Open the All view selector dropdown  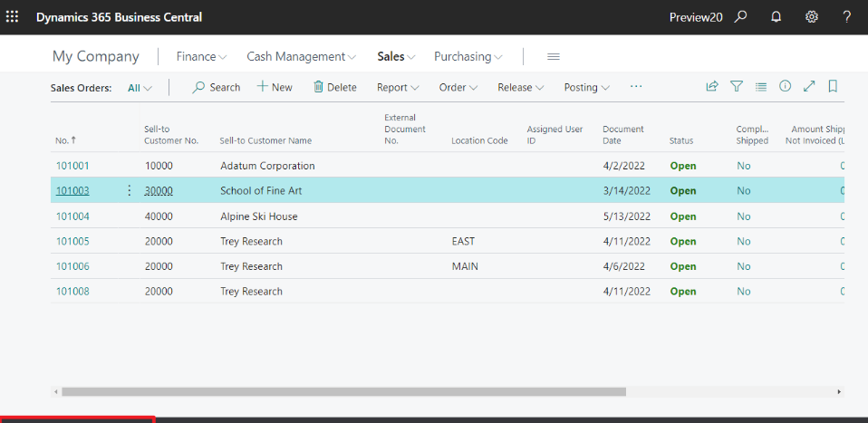click(140, 88)
